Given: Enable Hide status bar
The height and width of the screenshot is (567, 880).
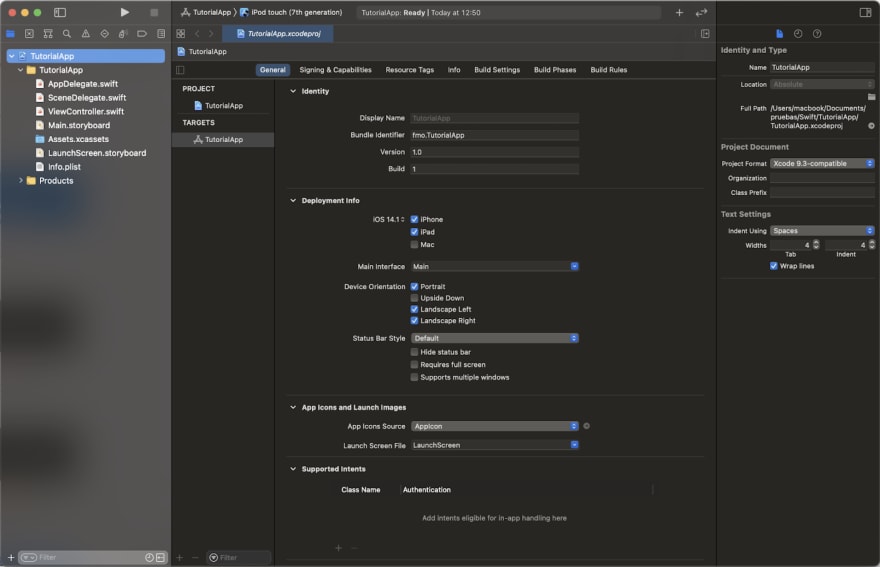Looking at the screenshot, I should 414,352.
